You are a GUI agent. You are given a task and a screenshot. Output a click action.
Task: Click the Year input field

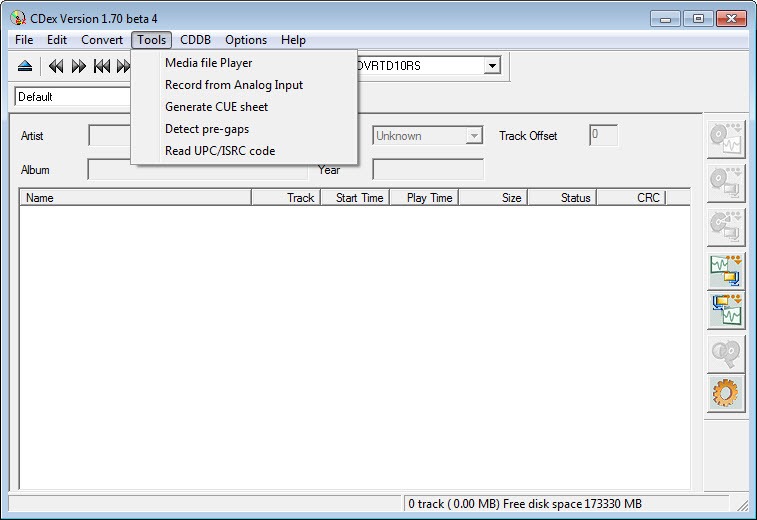[x=428, y=170]
